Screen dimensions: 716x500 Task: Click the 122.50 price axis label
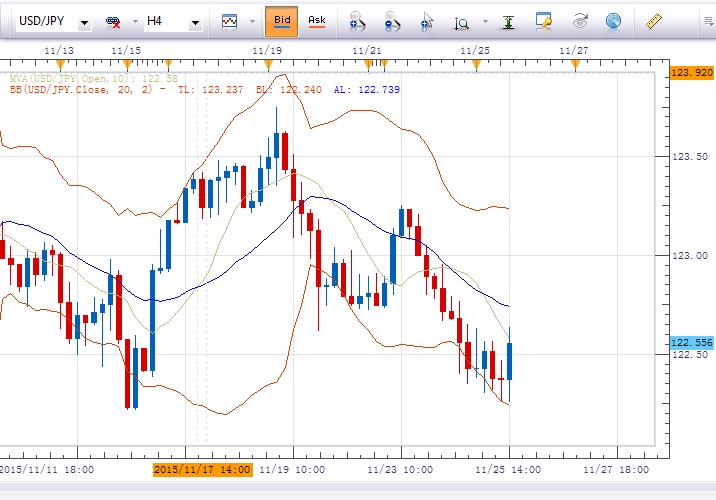690,355
